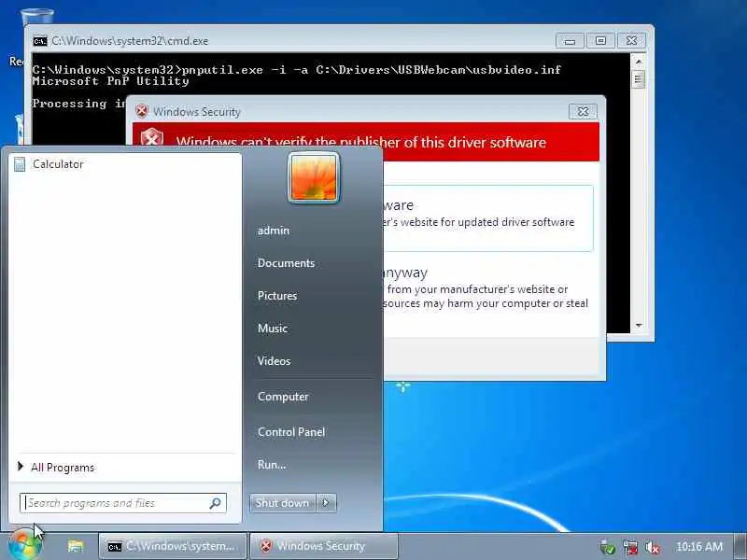Click the Safely Remove Hardware tray icon

(608, 547)
